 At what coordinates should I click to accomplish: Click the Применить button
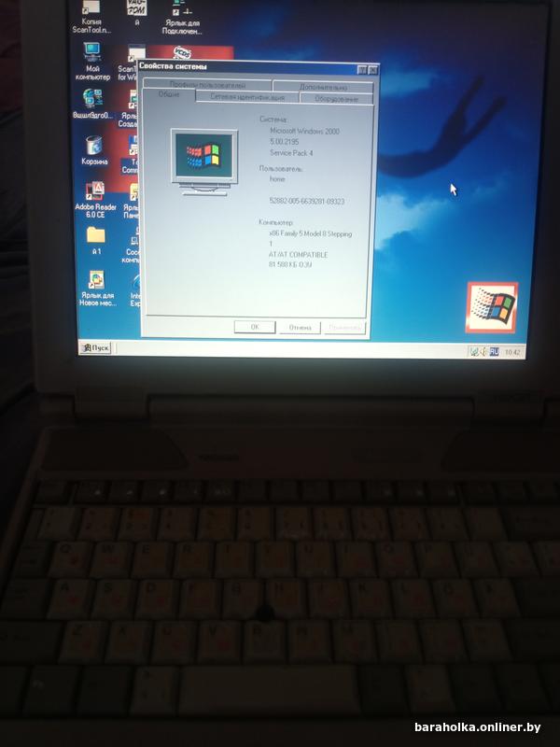point(344,328)
